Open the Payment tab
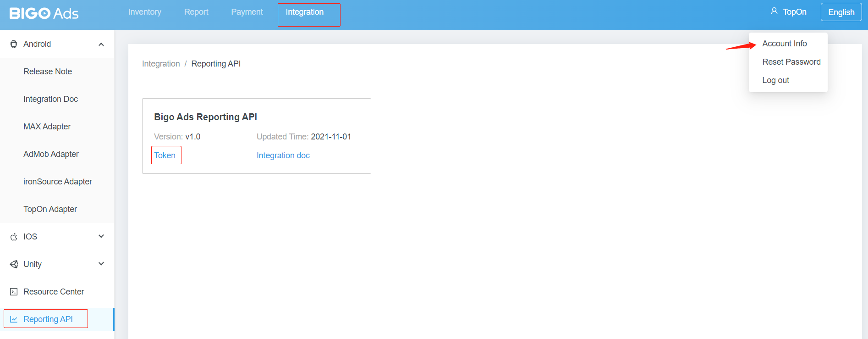This screenshot has width=868, height=339. tap(247, 12)
